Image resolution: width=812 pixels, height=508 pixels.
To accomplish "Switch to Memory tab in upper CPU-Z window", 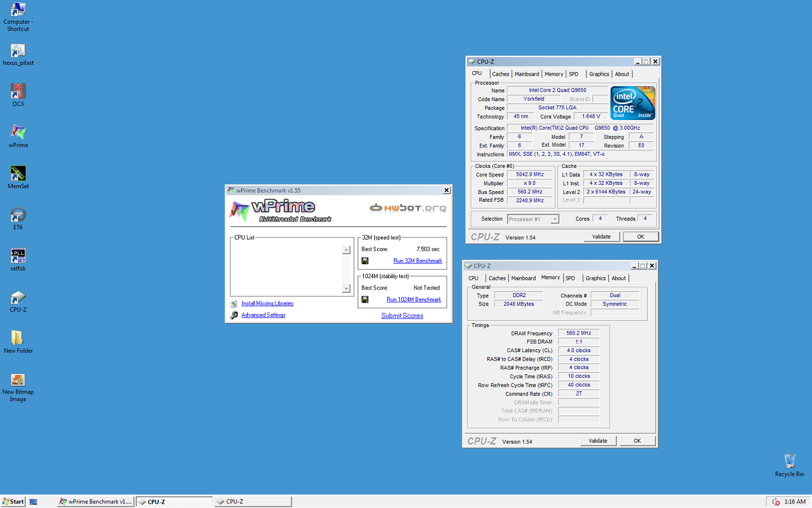I will tap(554, 74).
